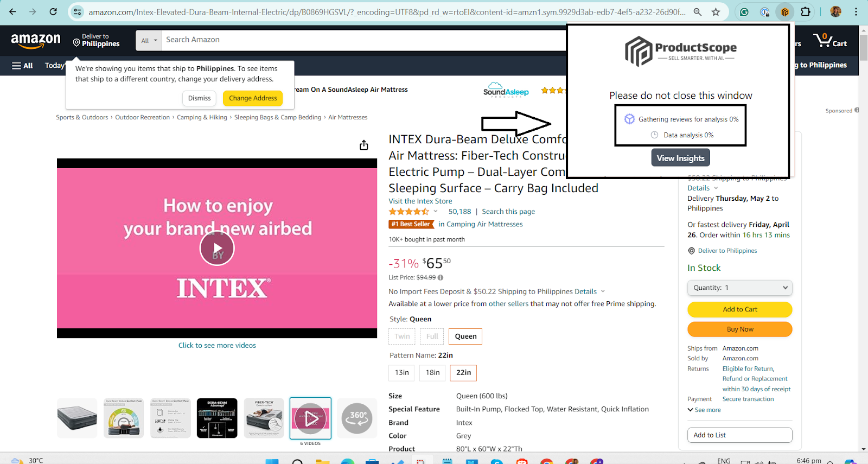This screenshot has width=868, height=464.
Task: Open the other sellers link
Action: click(x=508, y=304)
